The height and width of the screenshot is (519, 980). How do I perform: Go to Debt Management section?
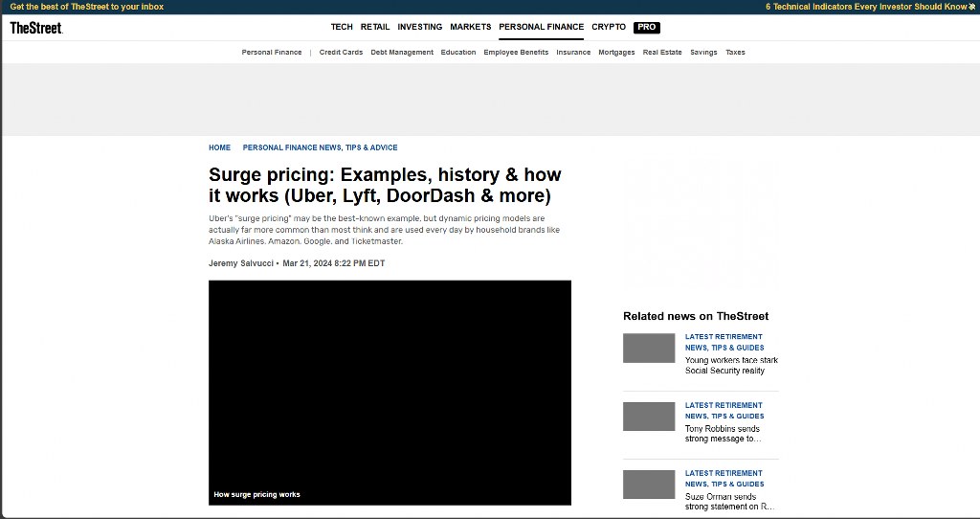click(x=402, y=53)
